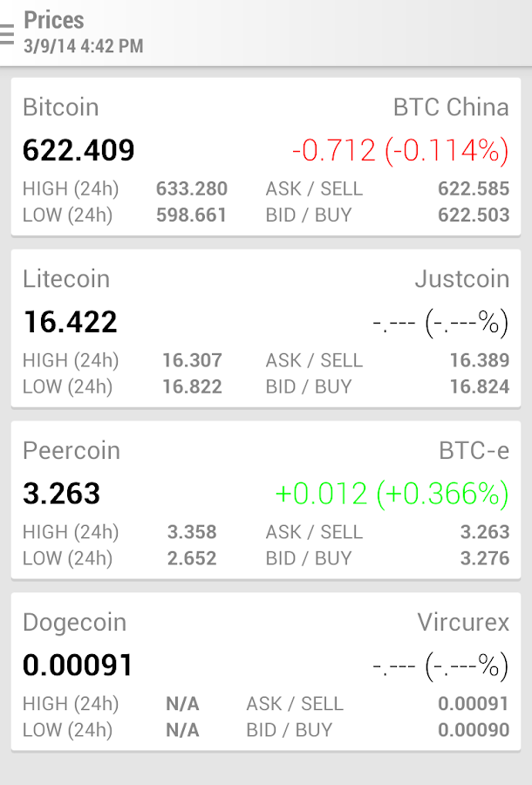Tap Dogecoin blank change placeholder
Screen dimensions: 532x785
(x=440, y=666)
